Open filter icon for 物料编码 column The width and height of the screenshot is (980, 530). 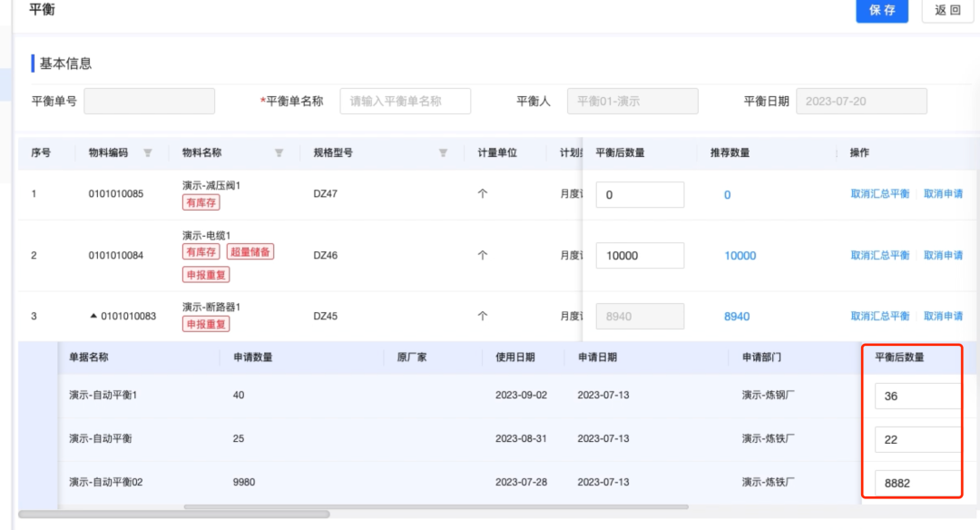point(148,153)
